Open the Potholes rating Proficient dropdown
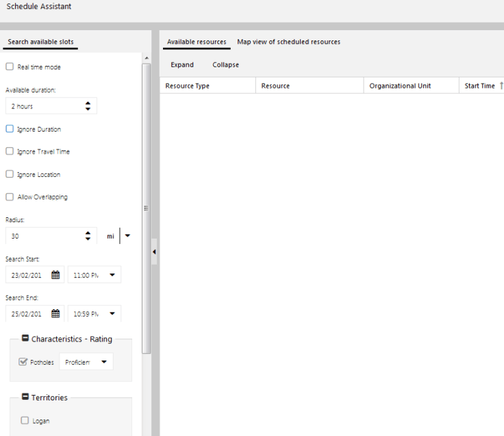Screen dimensions: 504x436 click(x=104, y=362)
